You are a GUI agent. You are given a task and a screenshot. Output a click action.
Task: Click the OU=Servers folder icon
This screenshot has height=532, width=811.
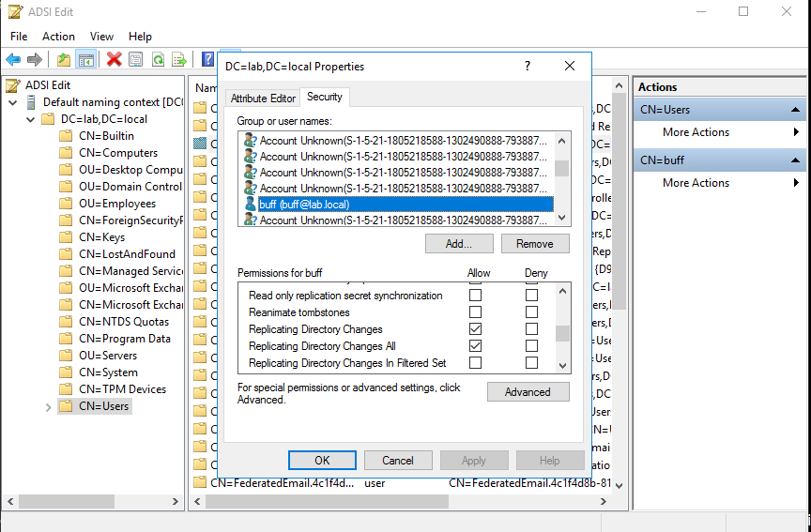pos(66,356)
